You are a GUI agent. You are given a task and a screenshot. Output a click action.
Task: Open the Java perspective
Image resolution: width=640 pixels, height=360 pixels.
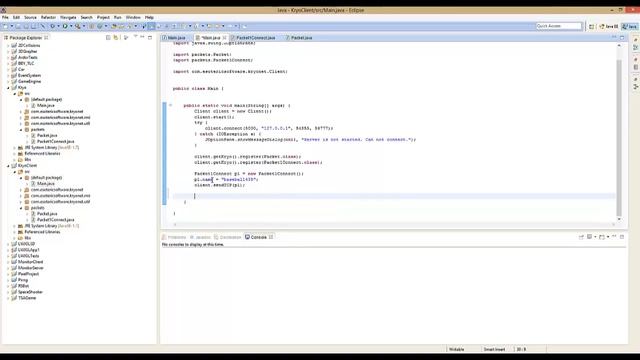tap(630, 26)
